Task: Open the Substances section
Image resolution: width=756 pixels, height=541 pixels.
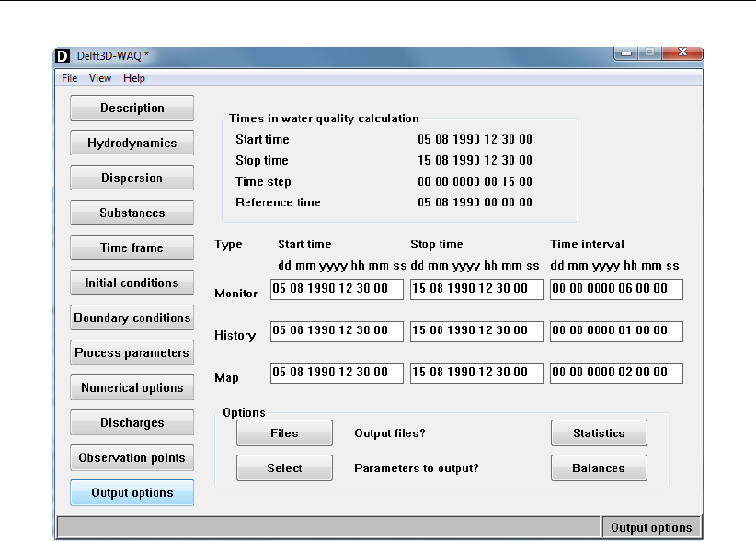Action: click(132, 213)
